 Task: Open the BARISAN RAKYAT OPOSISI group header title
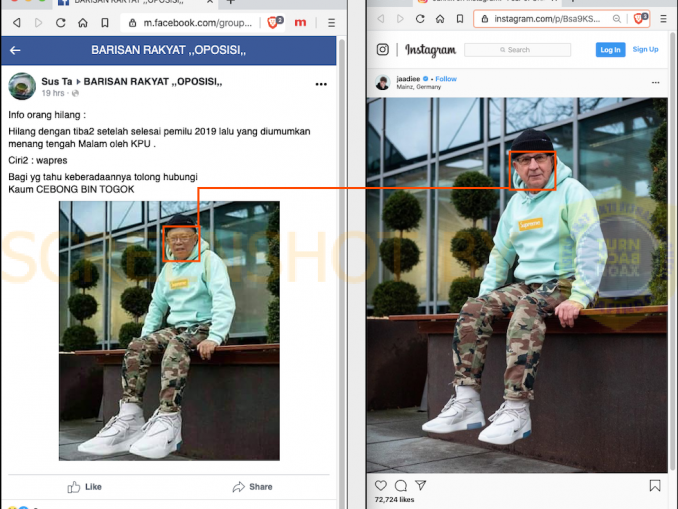click(x=168, y=50)
